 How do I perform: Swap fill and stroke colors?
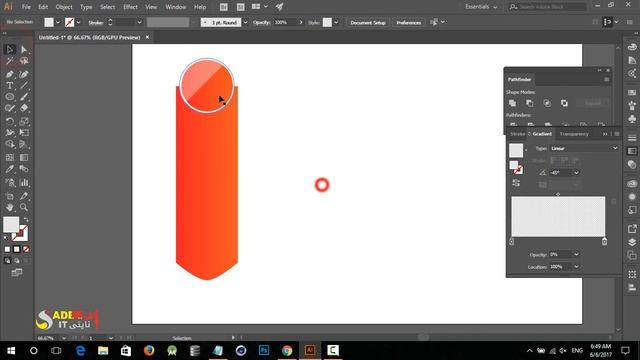click(26, 220)
